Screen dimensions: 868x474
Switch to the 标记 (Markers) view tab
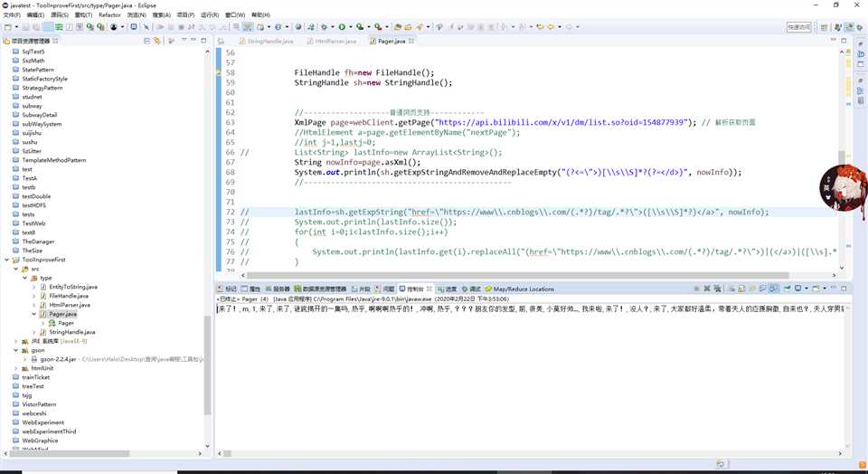[x=226, y=289]
